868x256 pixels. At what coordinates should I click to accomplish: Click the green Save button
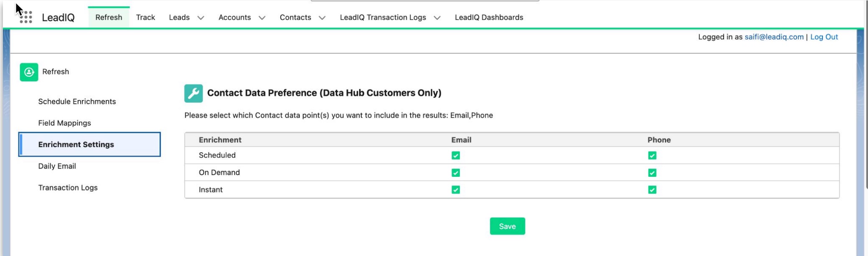click(x=507, y=226)
